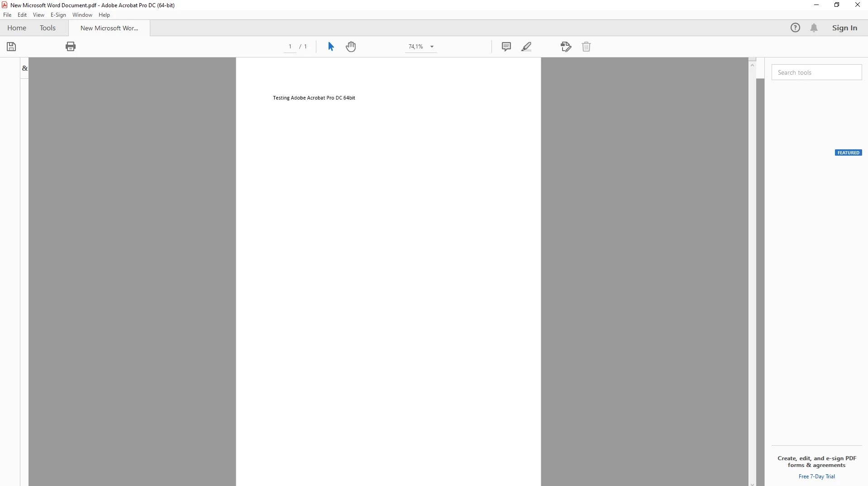Click the 74,1% zoom value field

point(415,47)
